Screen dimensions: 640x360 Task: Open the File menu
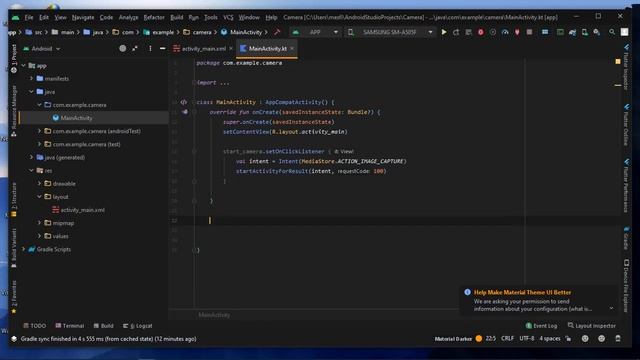[x=29, y=17]
